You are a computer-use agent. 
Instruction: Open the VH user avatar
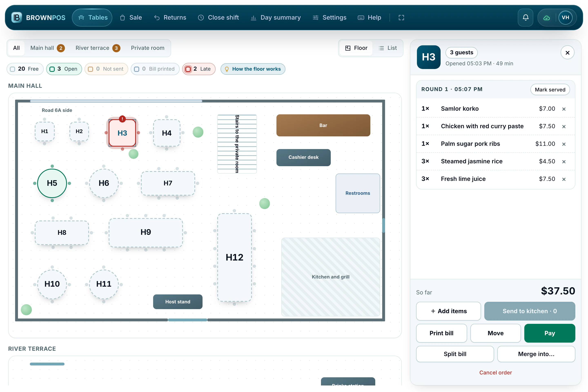coord(566,18)
